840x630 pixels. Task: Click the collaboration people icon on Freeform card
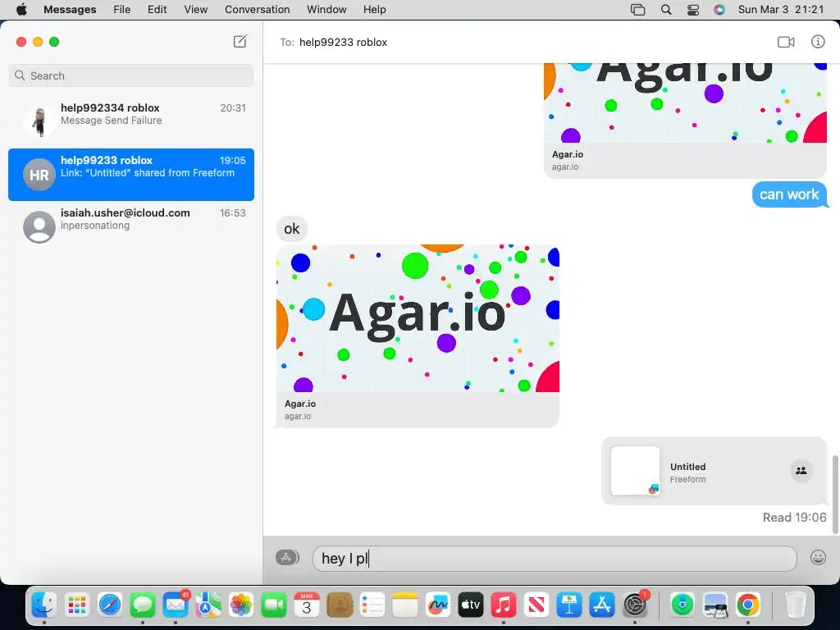click(801, 471)
